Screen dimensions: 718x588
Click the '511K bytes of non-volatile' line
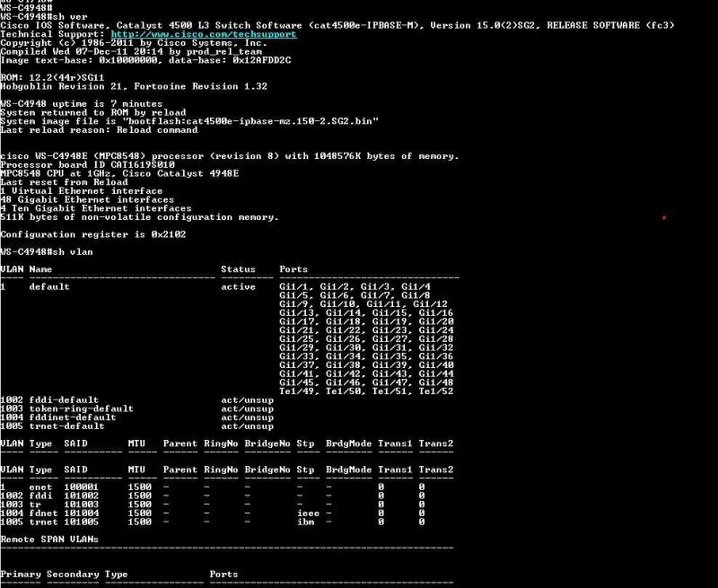(x=139, y=217)
